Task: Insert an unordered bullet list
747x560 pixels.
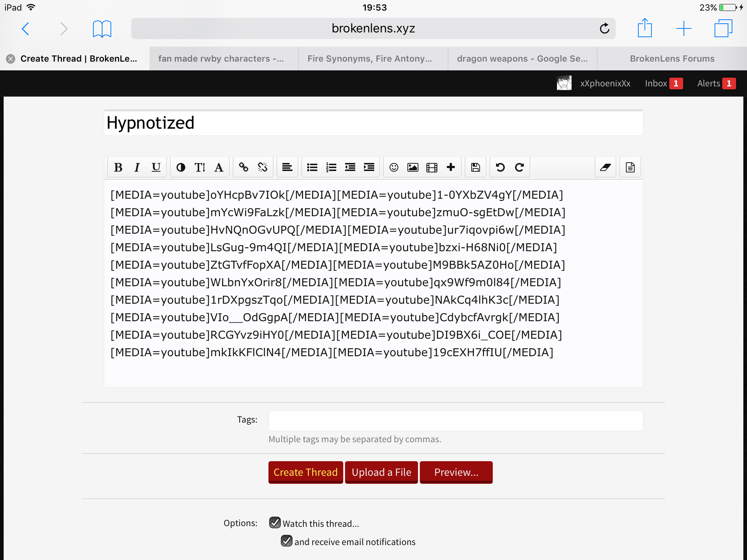Action: 312,167
